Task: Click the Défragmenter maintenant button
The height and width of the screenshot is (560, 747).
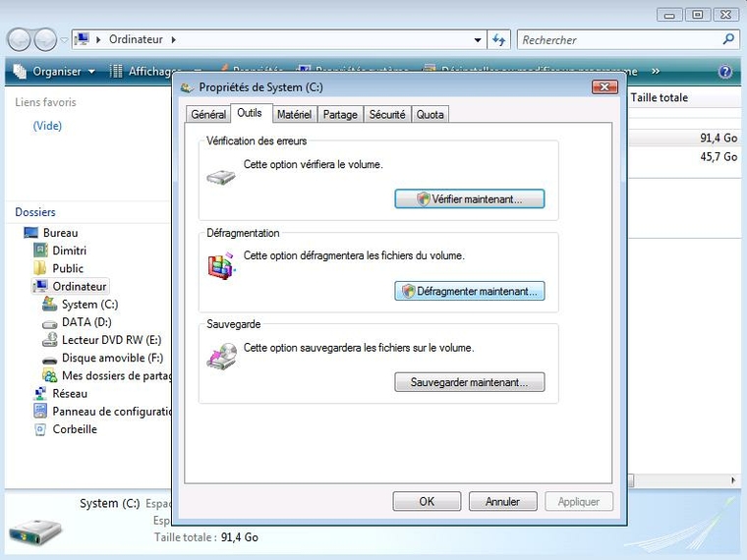Action: point(469,291)
